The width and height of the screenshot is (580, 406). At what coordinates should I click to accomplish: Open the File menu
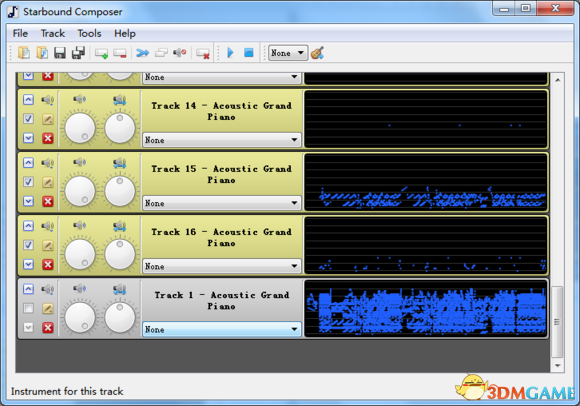click(x=20, y=34)
